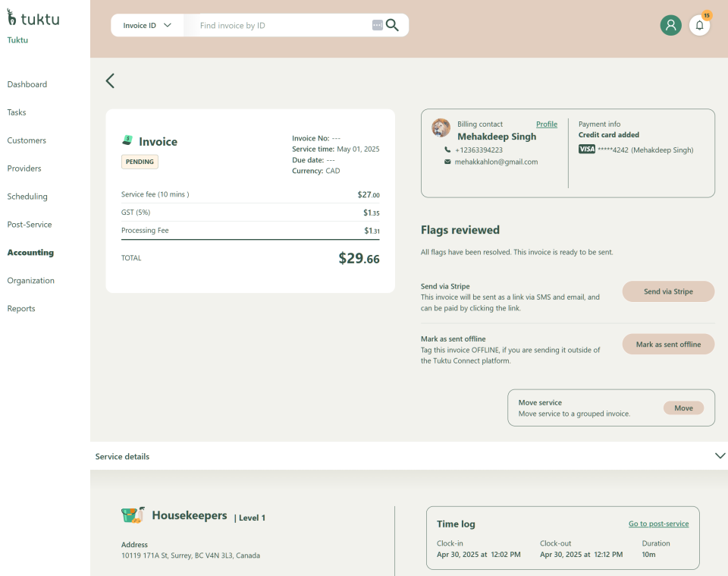Viewport: 728px width, 576px height.
Task: Go to Scheduling in sidebar
Action: [x=27, y=197]
